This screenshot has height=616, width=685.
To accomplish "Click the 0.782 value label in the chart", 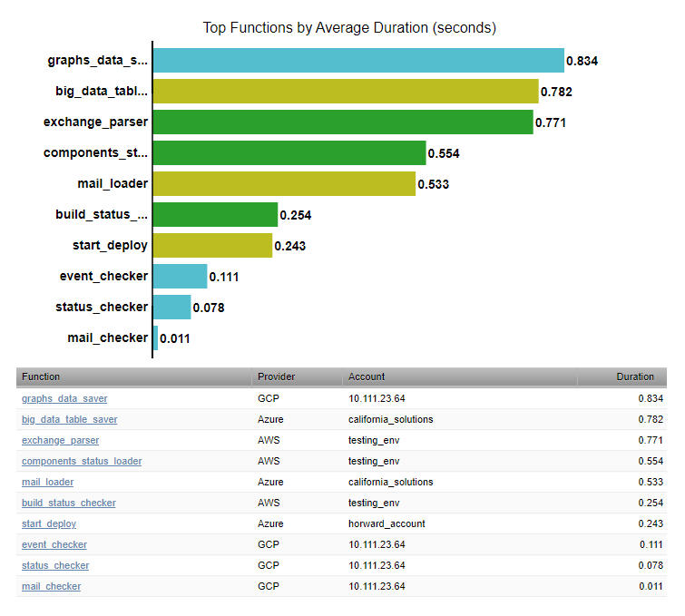I will coord(556,92).
